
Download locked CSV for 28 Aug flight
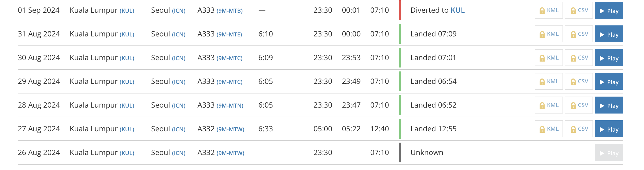579,105
